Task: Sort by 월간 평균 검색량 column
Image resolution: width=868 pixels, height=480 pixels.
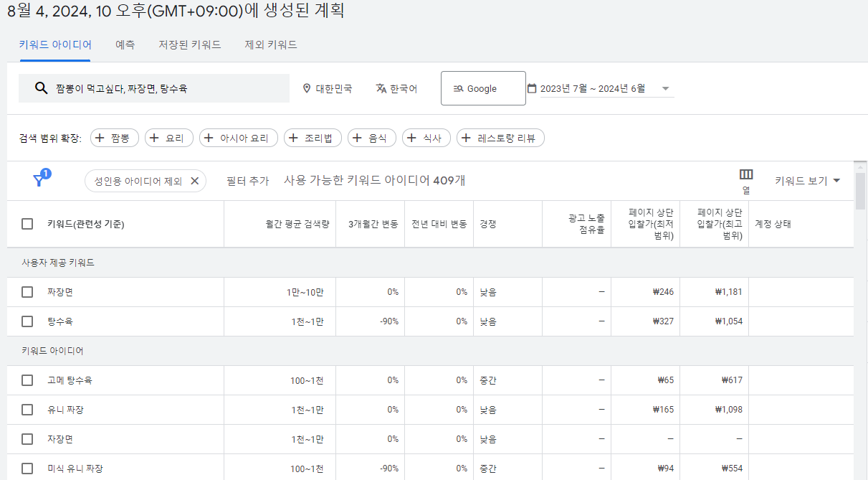Action: [297, 224]
